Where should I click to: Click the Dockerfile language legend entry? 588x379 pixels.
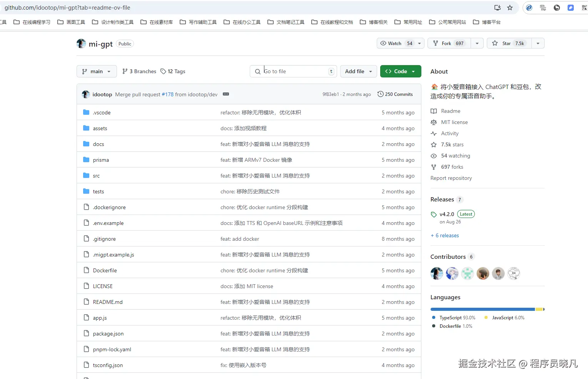452,326
